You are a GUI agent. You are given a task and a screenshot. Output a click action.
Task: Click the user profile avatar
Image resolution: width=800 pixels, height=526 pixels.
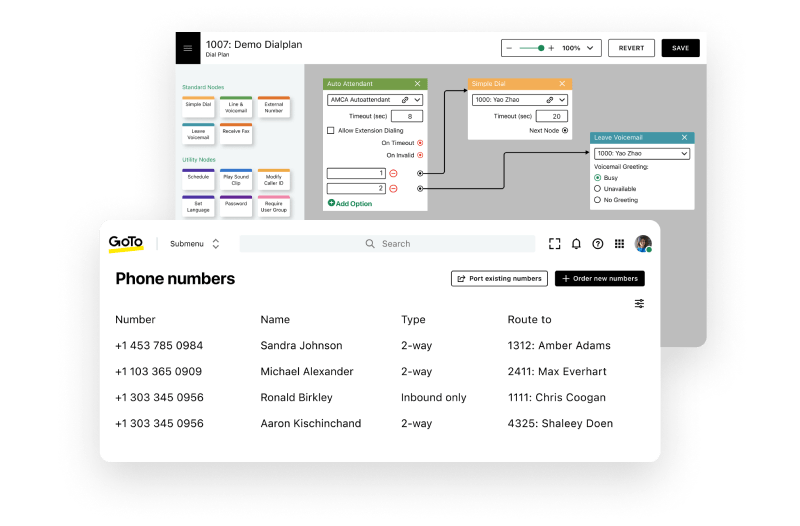coord(643,243)
